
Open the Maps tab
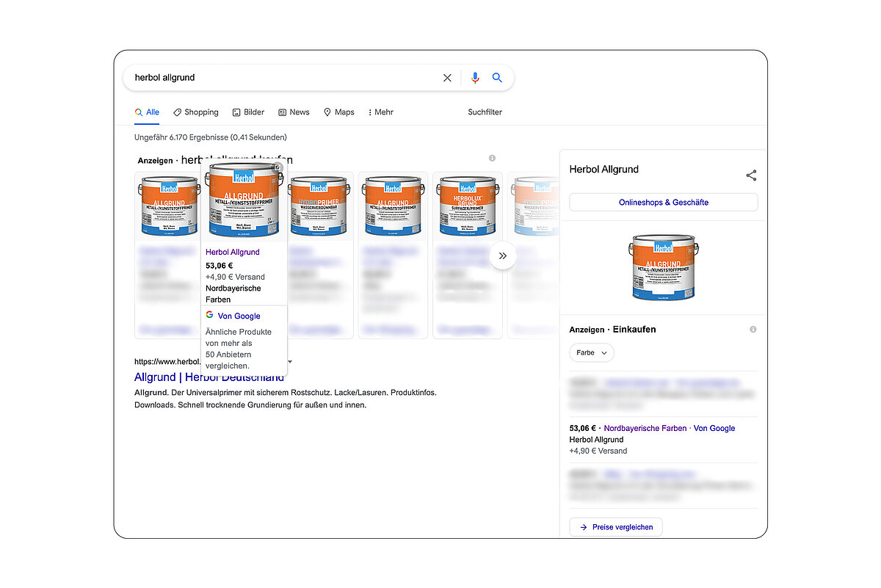click(x=339, y=112)
